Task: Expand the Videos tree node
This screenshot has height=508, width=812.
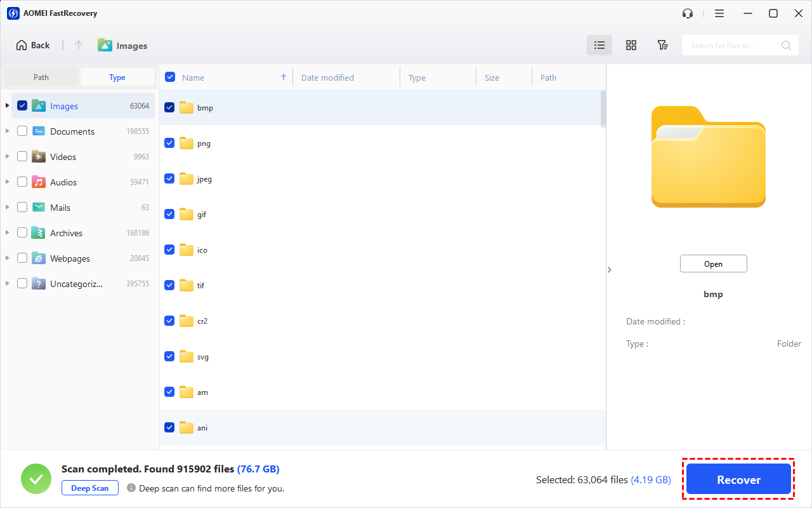Action: click(x=8, y=156)
